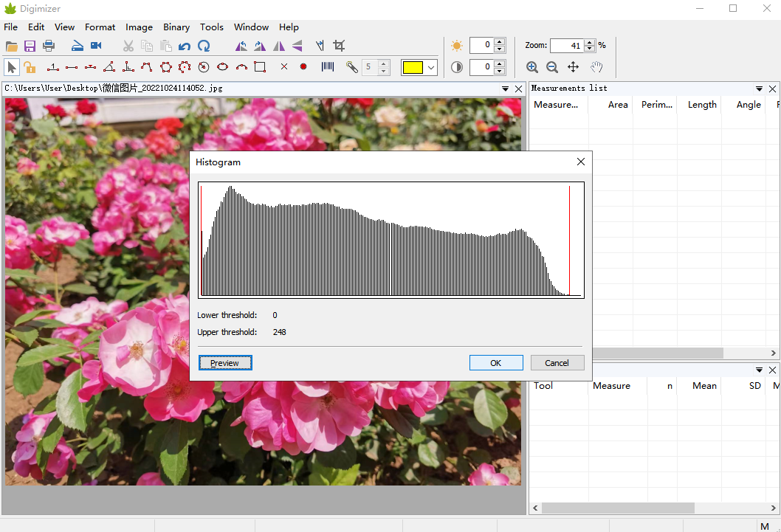This screenshot has height=532, width=781.
Task: Click the Zoom percentage input field
Action: tap(568, 45)
